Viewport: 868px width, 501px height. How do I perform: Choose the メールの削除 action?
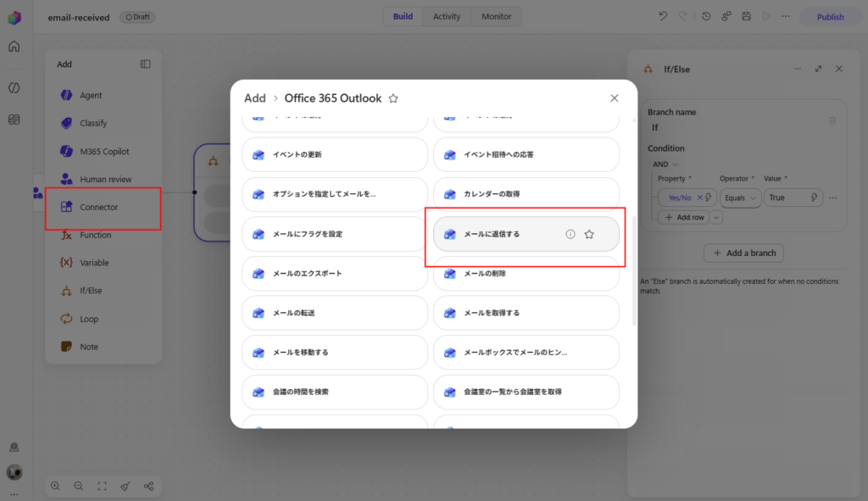pos(526,274)
